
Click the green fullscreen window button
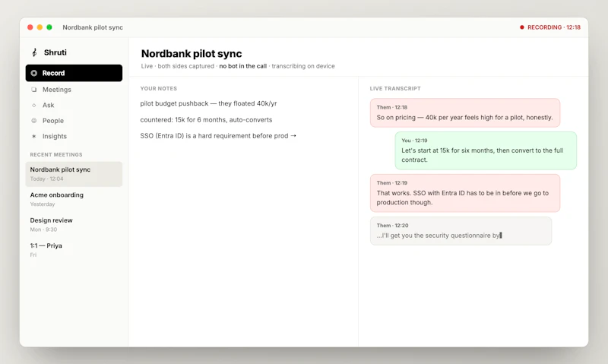click(x=49, y=27)
